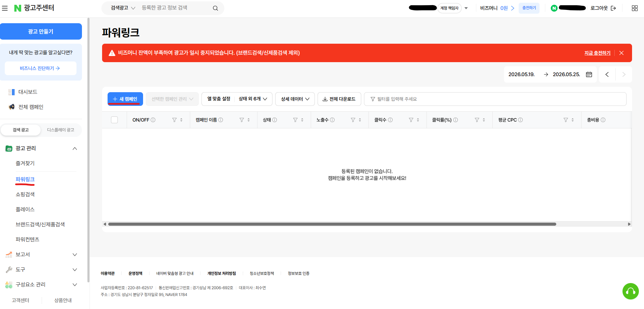Select 파워컨텐츠 in the sidebar
Viewport: 644px width, 309px height.
pyautogui.click(x=28, y=239)
